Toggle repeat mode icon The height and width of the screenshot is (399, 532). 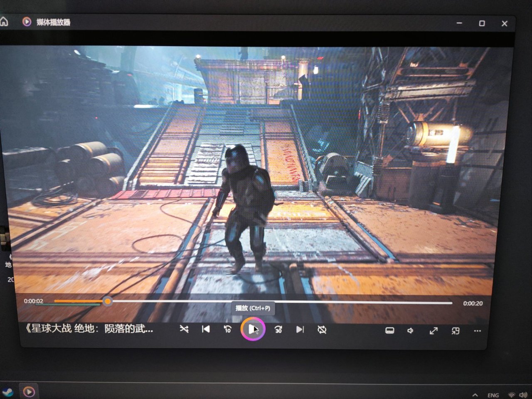pyautogui.click(x=322, y=330)
